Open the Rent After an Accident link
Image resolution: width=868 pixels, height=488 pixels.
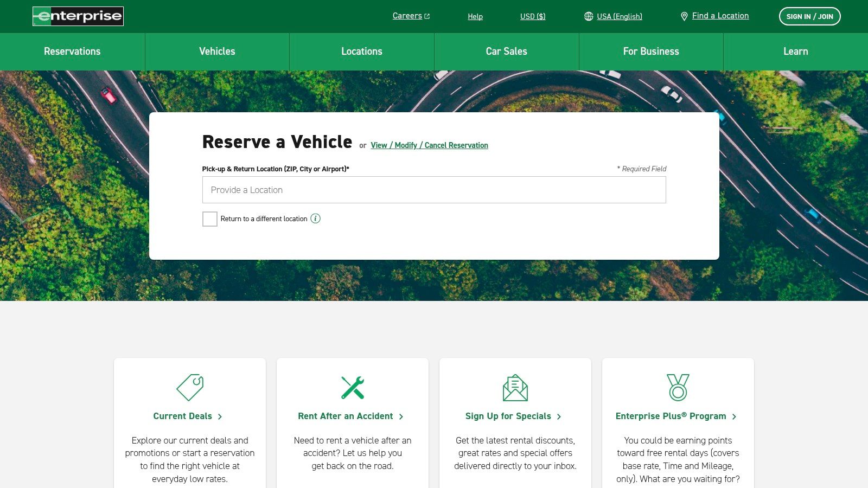point(345,416)
